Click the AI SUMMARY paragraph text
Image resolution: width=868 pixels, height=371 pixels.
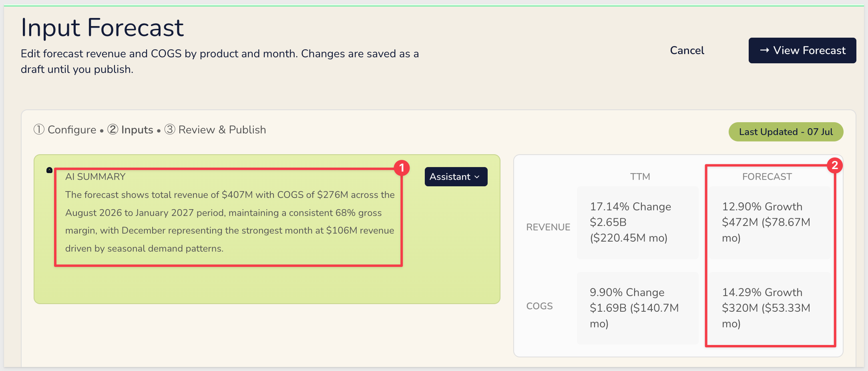[x=230, y=222]
